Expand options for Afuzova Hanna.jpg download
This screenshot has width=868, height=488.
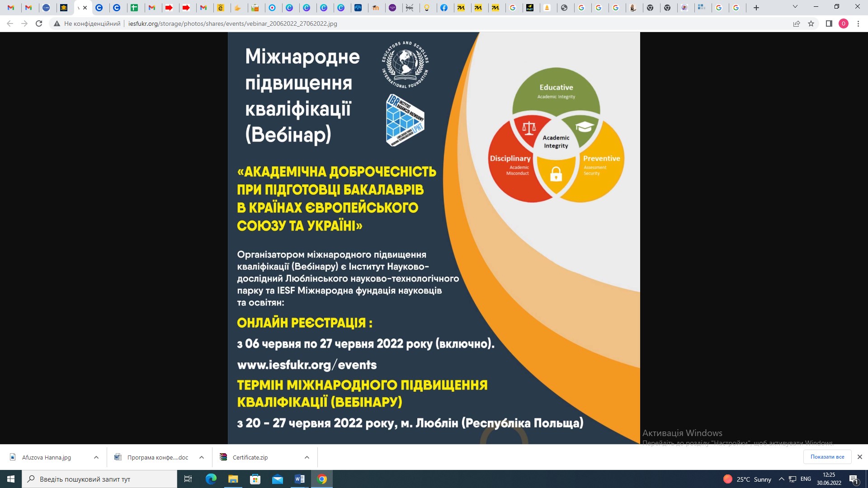pos(96,457)
